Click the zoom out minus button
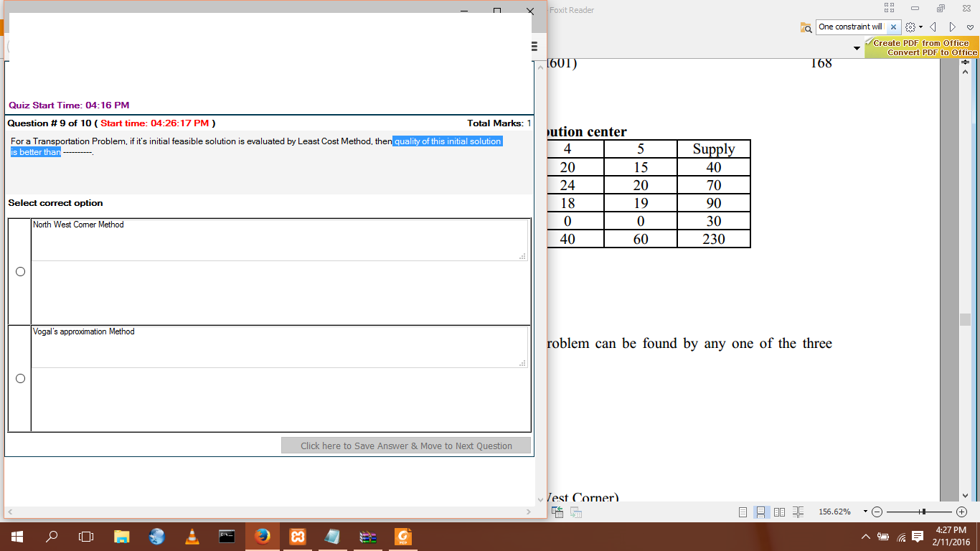The image size is (980, 551). click(877, 512)
